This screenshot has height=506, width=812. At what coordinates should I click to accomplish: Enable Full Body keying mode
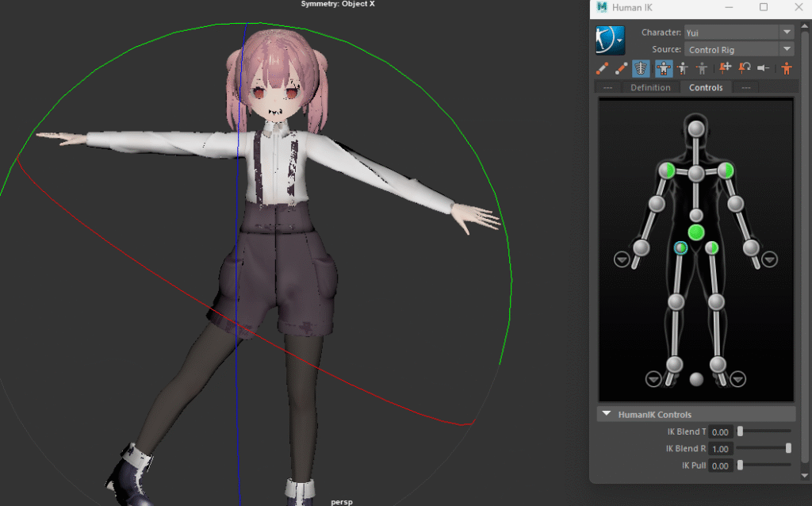[664, 68]
